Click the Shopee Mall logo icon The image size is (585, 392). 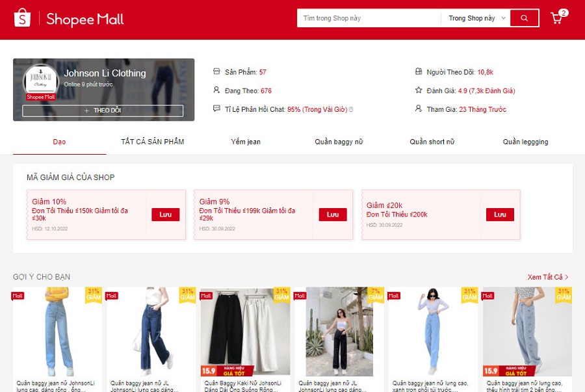[x=22, y=18]
